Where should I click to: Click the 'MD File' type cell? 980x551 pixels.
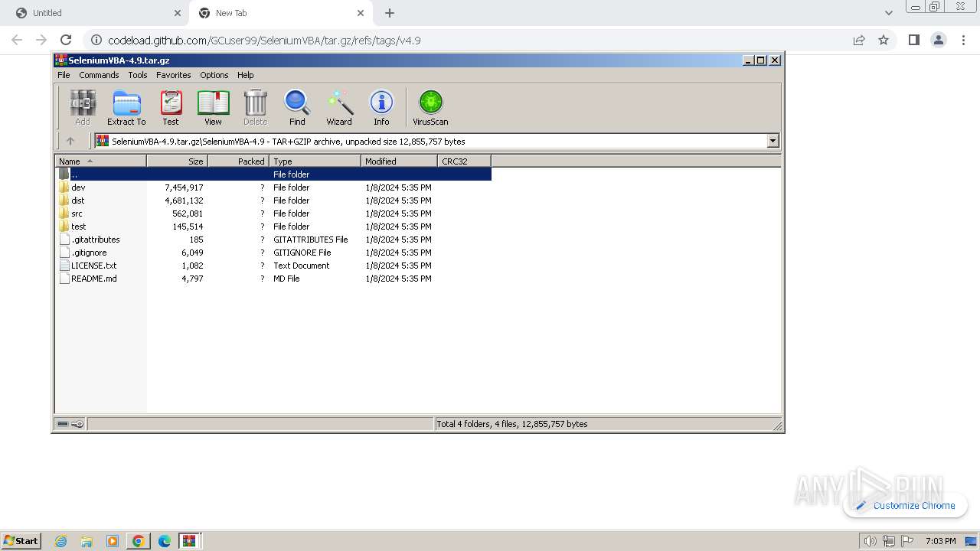tap(286, 279)
